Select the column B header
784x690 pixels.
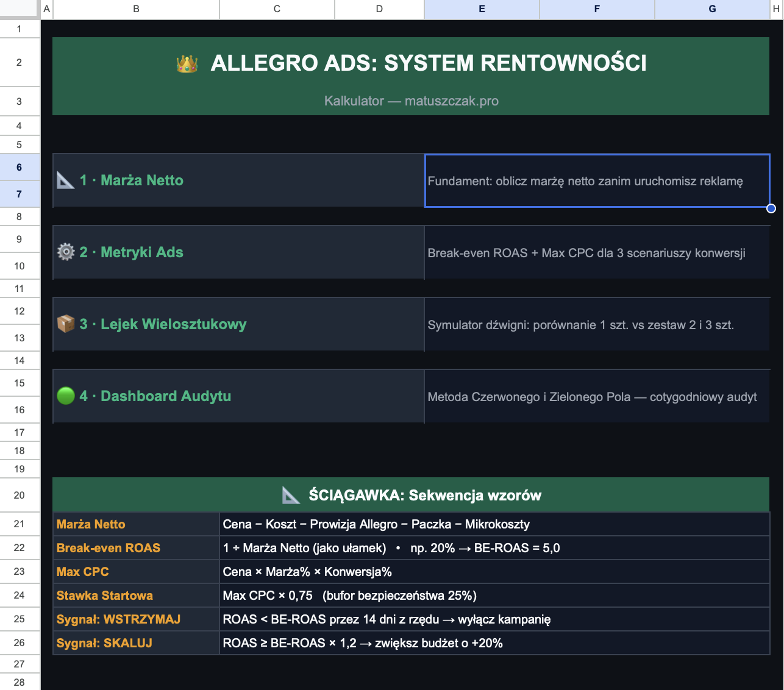[x=136, y=9]
